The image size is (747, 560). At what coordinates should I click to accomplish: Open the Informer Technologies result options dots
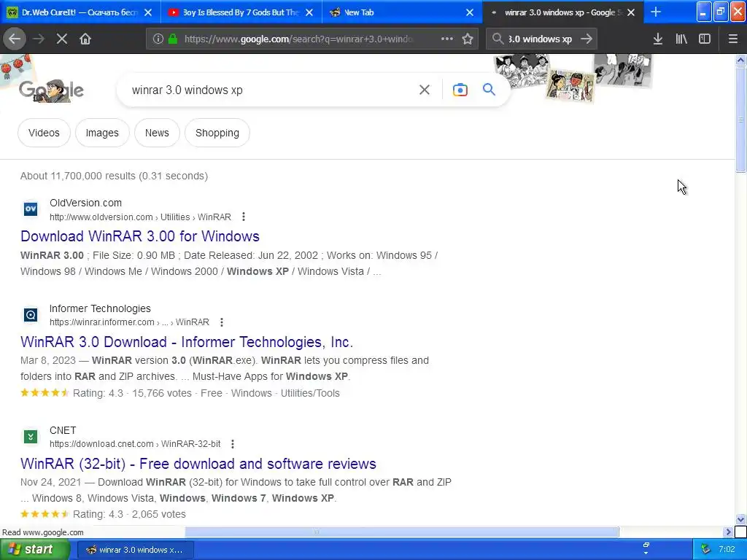[222, 322]
